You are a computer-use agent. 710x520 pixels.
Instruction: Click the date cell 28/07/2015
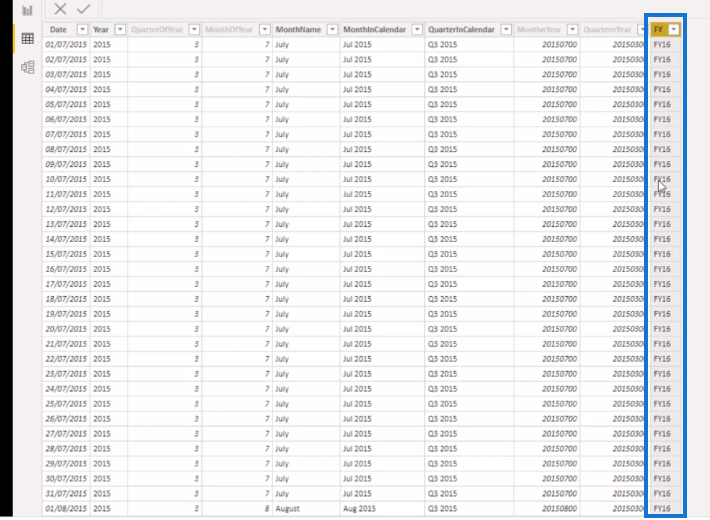[x=66, y=448]
